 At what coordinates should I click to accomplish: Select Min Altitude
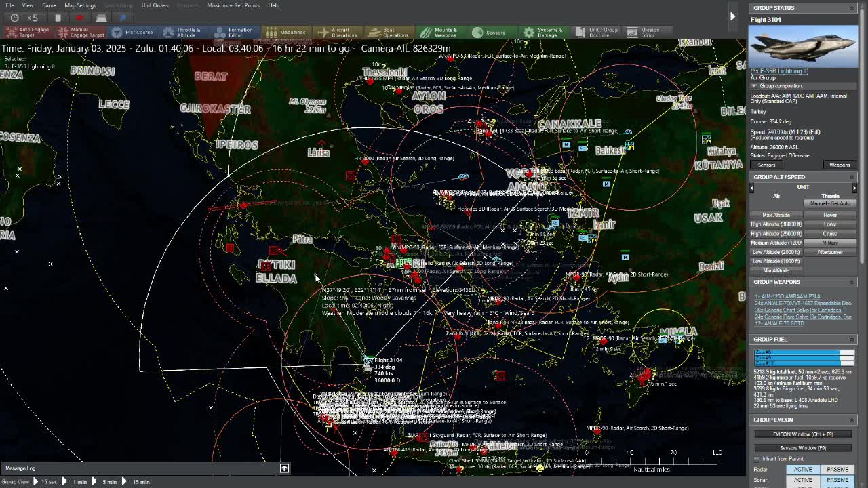(776, 270)
